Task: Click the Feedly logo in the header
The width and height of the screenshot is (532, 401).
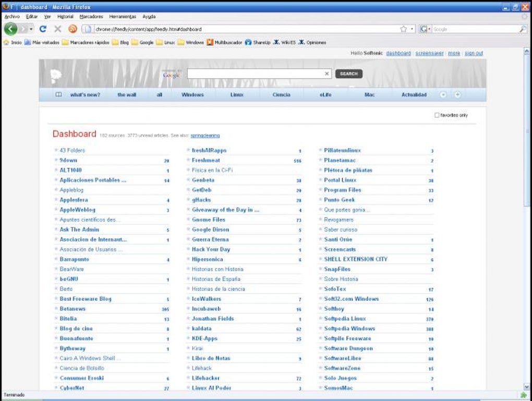Action: click(56, 76)
